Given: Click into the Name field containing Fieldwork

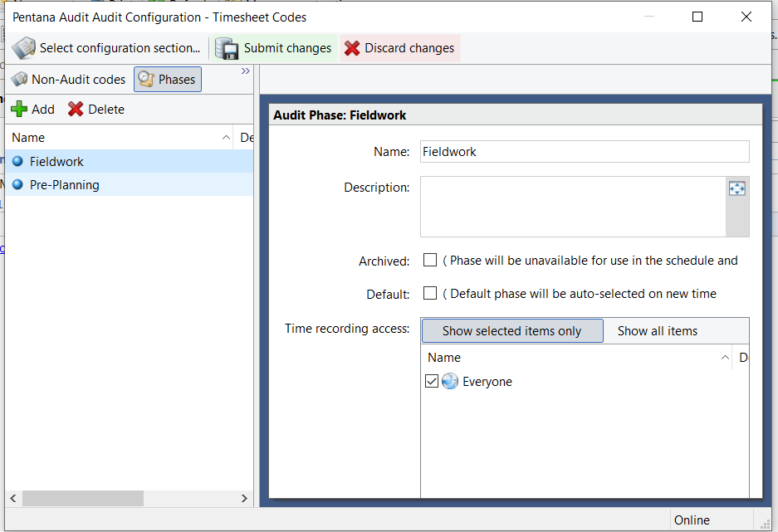Looking at the screenshot, I should pos(585,152).
